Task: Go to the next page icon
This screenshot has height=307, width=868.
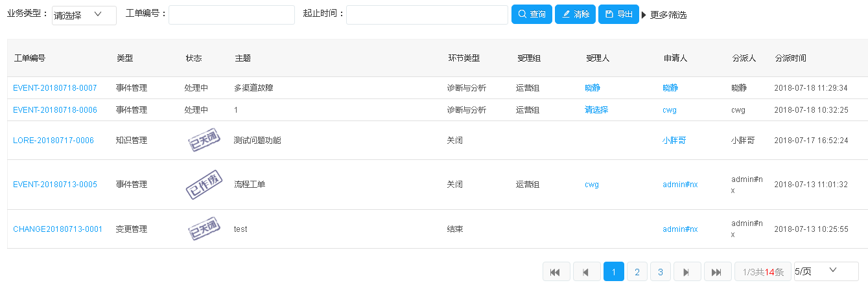Action: pyautogui.click(x=687, y=272)
